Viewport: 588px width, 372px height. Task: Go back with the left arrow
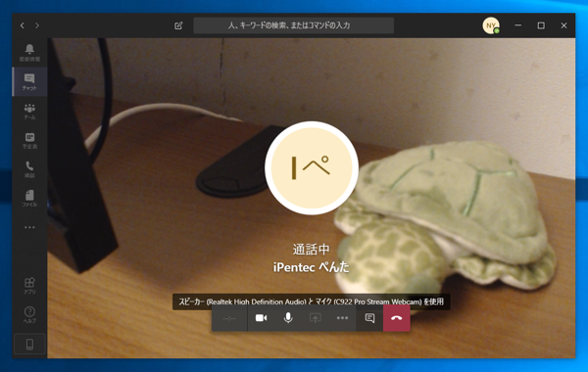(x=23, y=25)
